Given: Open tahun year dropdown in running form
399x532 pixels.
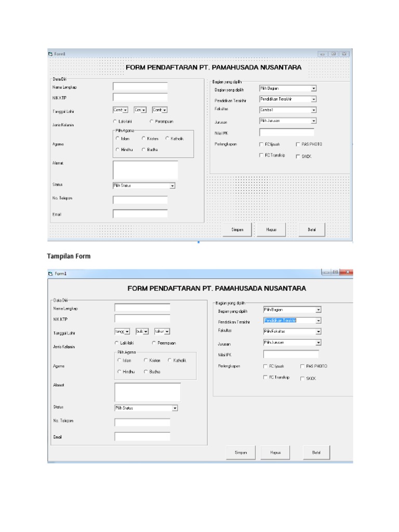Looking at the screenshot, I should 162,331.
